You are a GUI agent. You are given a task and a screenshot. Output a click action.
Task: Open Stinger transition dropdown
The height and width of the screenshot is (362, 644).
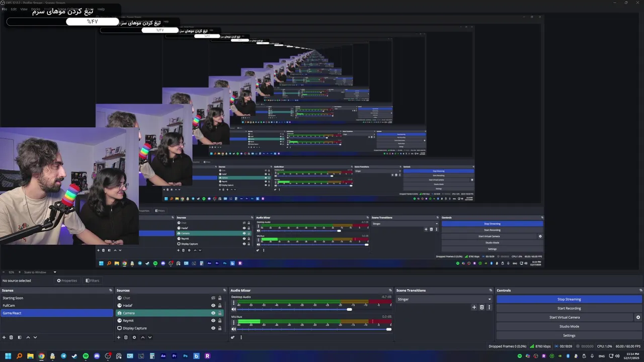point(444,299)
